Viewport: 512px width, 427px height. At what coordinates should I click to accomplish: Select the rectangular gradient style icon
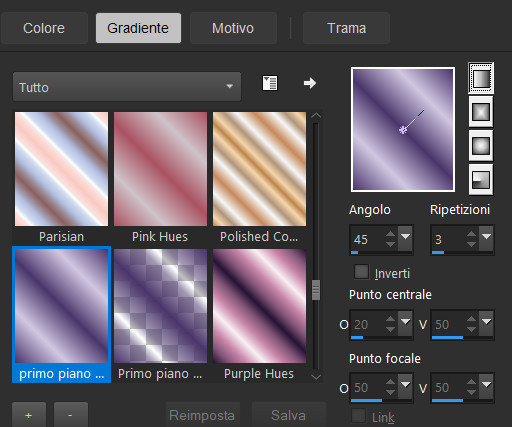[x=481, y=112]
